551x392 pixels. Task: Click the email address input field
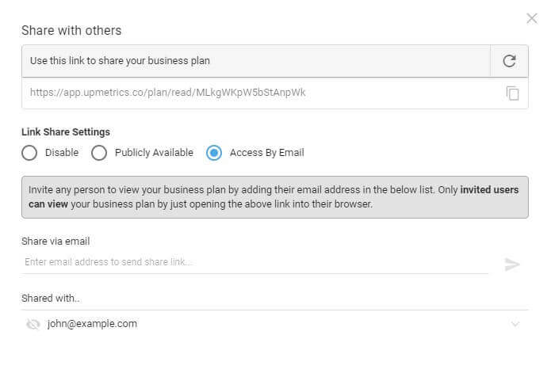pyautogui.click(x=254, y=262)
